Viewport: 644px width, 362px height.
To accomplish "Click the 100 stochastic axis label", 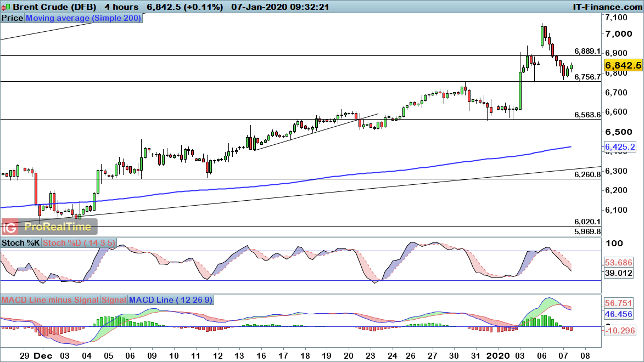I will point(614,244).
